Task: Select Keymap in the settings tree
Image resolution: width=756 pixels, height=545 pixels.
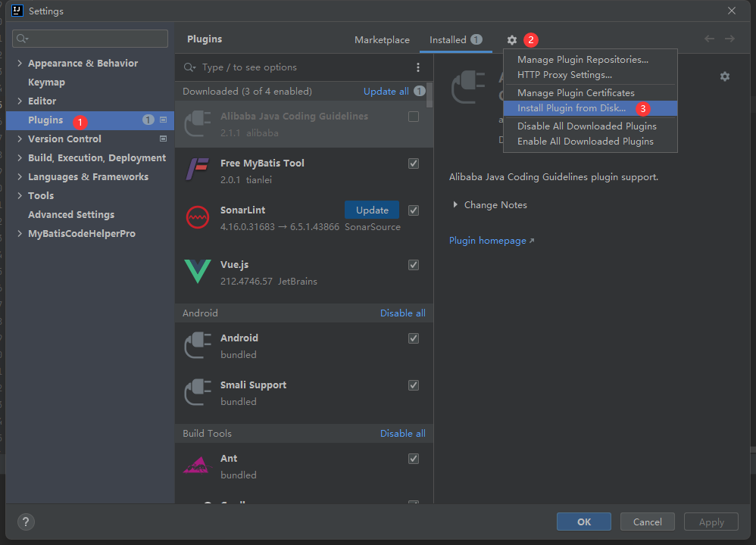Action: (46, 82)
